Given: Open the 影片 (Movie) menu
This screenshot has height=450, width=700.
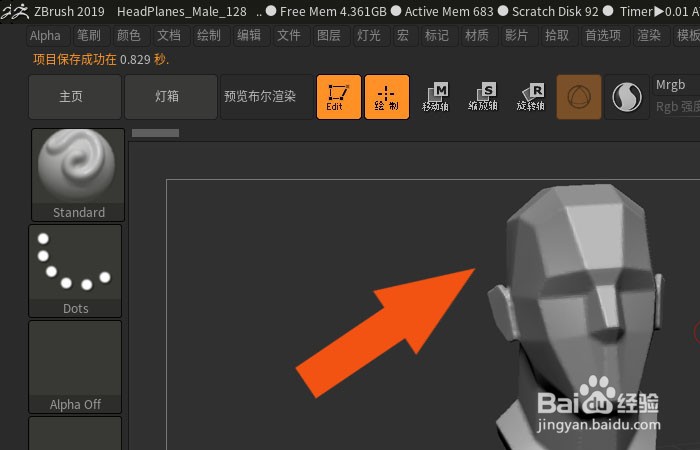Looking at the screenshot, I should (517, 36).
